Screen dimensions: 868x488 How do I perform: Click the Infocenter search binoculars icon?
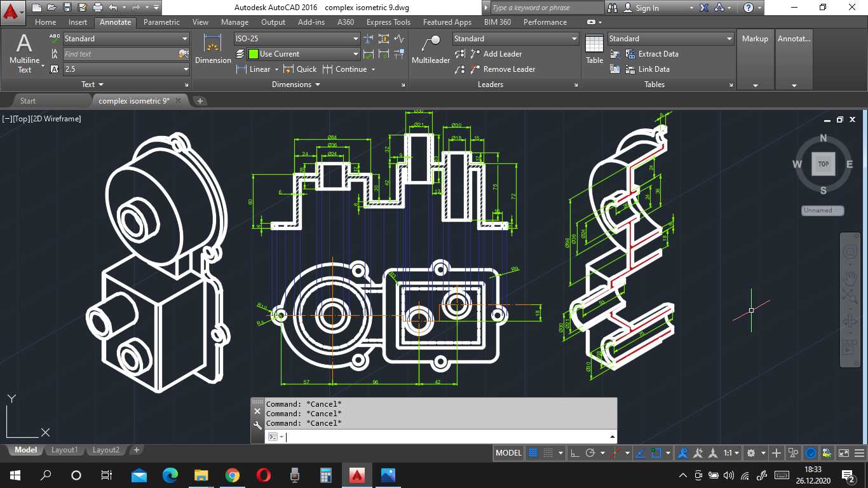pos(613,8)
